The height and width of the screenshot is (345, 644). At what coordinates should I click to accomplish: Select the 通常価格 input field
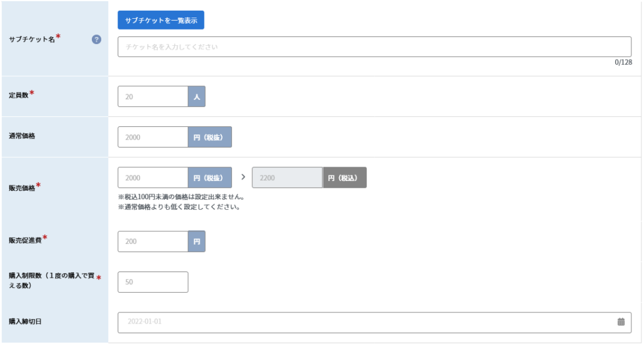153,137
